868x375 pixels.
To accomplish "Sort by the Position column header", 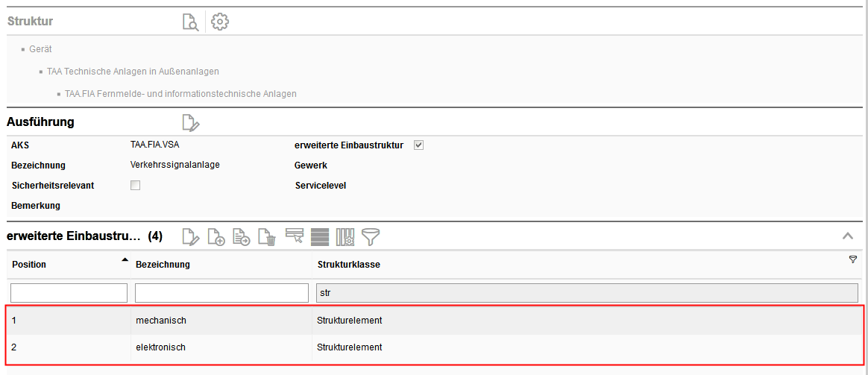I will (30, 265).
